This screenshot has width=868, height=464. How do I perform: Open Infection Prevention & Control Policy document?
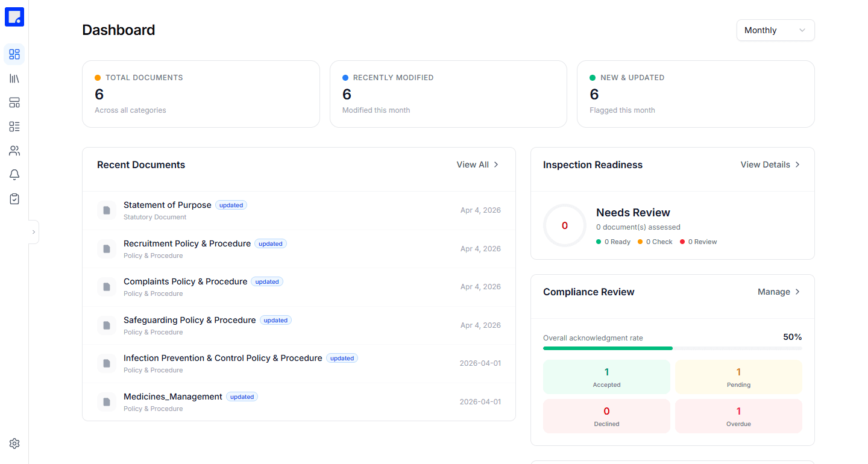pos(299,363)
